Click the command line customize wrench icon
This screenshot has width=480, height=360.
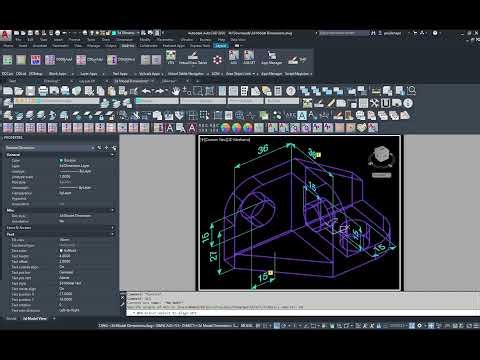click(x=122, y=304)
